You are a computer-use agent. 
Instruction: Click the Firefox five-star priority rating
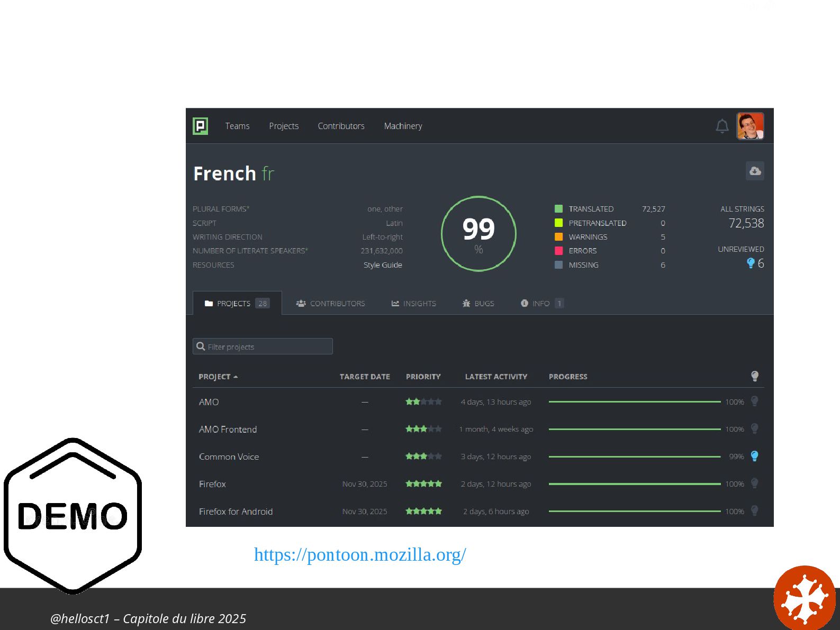tap(423, 484)
